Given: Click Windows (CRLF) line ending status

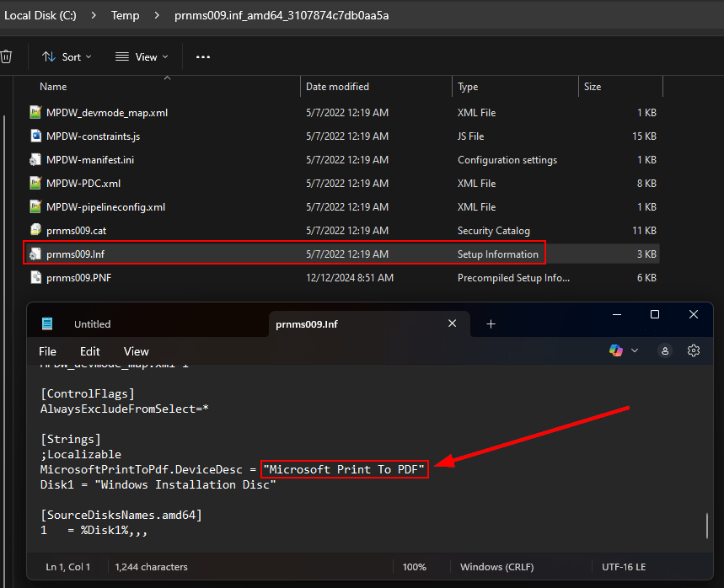Looking at the screenshot, I should point(496,567).
